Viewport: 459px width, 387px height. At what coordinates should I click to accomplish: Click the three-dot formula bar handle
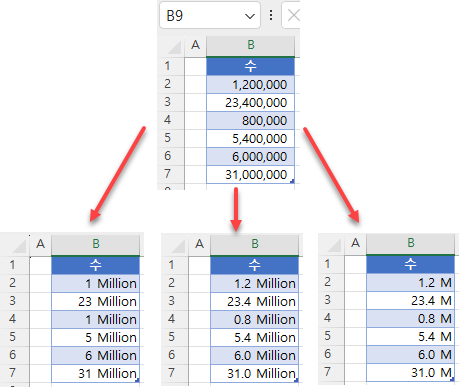coord(271,15)
